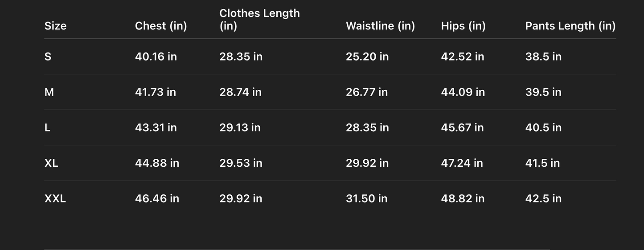The width and height of the screenshot is (644, 250).
Task: Click the Waistline (in) column header
Action: 380,26
